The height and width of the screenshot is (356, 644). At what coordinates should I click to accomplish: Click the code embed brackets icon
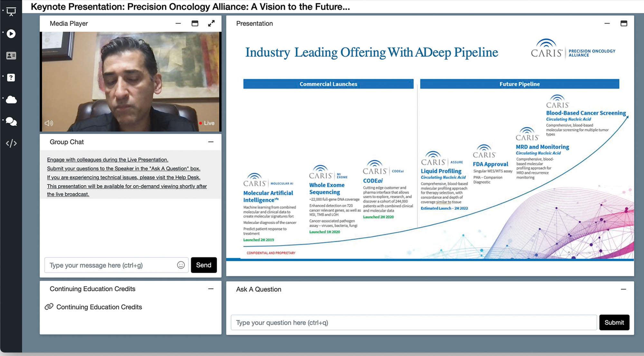(11, 143)
